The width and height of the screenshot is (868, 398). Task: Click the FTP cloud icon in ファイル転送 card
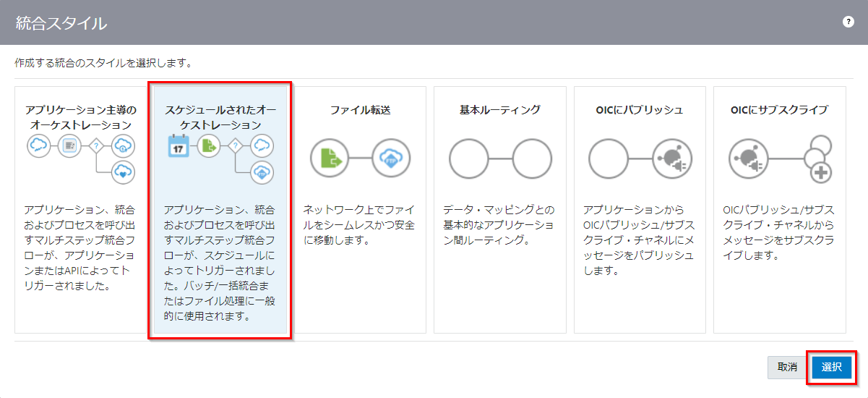391,158
